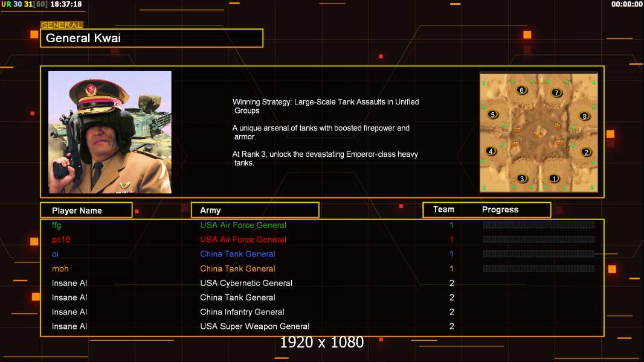Click ffg's USA Air Force General army
The height and width of the screenshot is (362, 644).
coord(243,225)
